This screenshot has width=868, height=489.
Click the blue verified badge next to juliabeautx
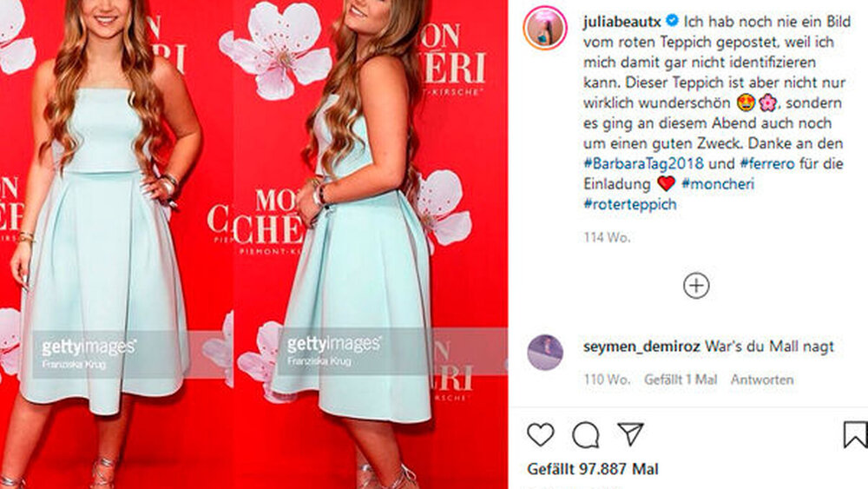click(672, 21)
